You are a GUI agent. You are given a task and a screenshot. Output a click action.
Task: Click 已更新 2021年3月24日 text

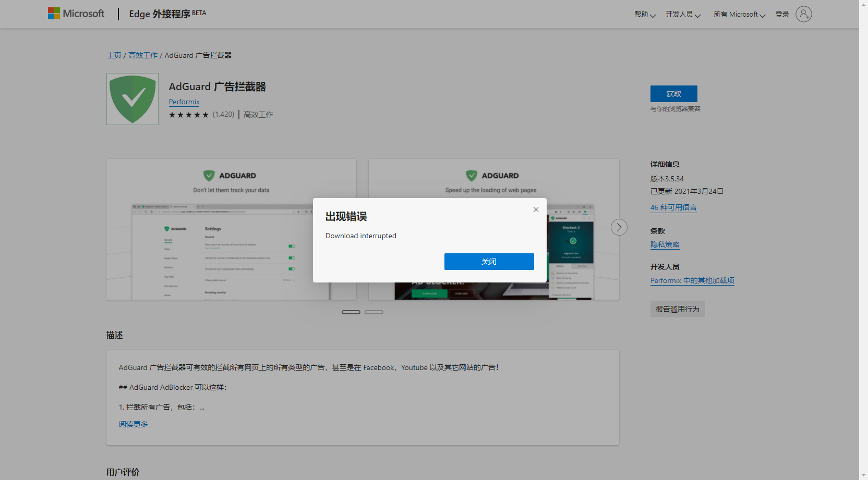[x=687, y=191]
